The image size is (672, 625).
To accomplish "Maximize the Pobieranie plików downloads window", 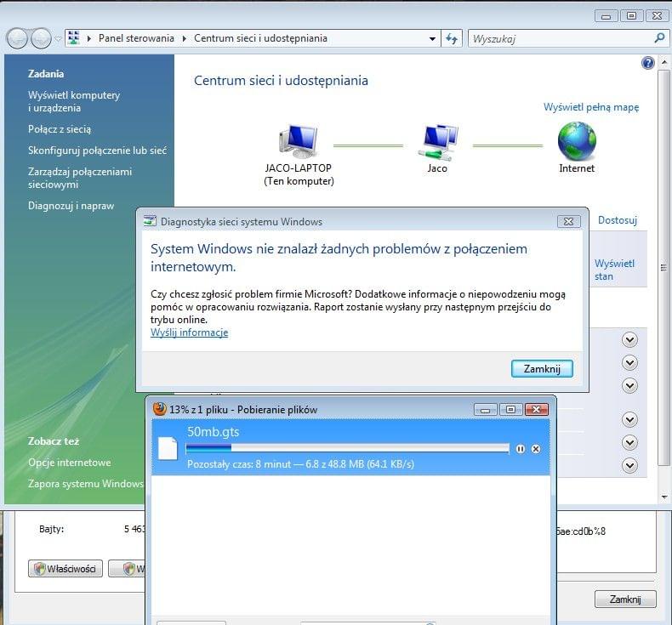I will (x=510, y=410).
